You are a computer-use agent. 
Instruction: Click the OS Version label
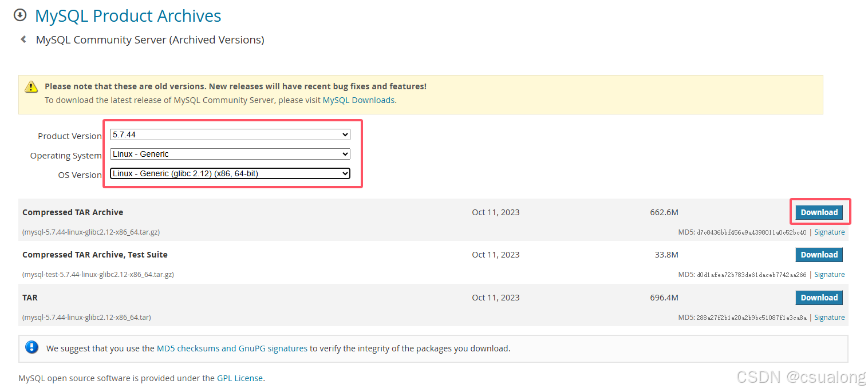pos(80,175)
